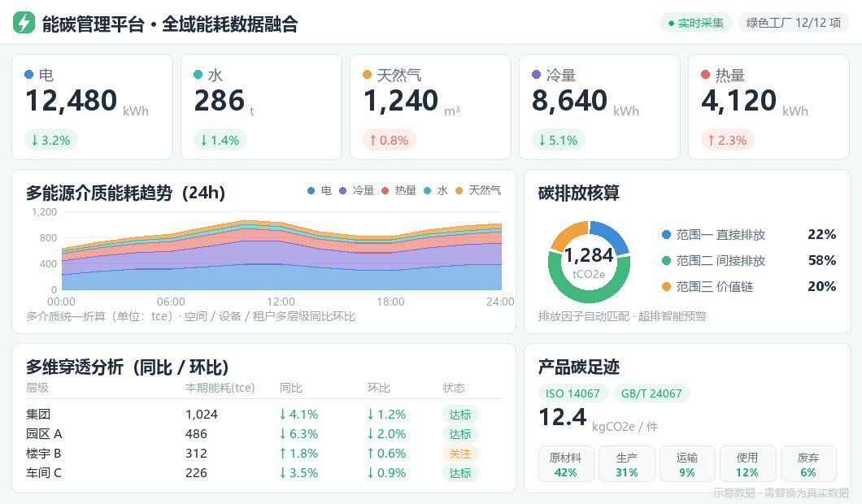The image size is (862, 504).
Task: Click the 使用 12% stage box
Action: [747, 464]
